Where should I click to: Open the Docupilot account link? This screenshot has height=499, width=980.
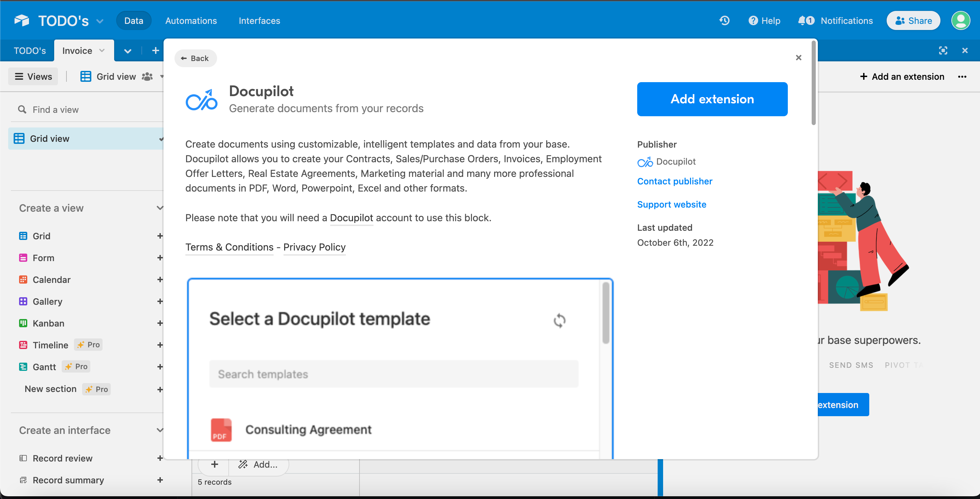(x=351, y=218)
